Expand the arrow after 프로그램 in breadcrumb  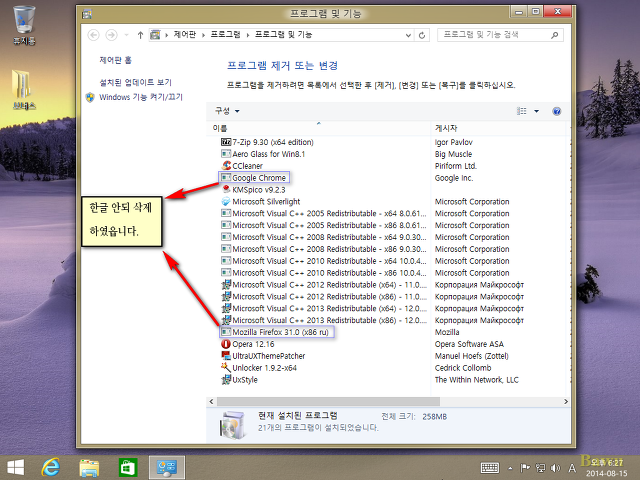(x=247, y=35)
